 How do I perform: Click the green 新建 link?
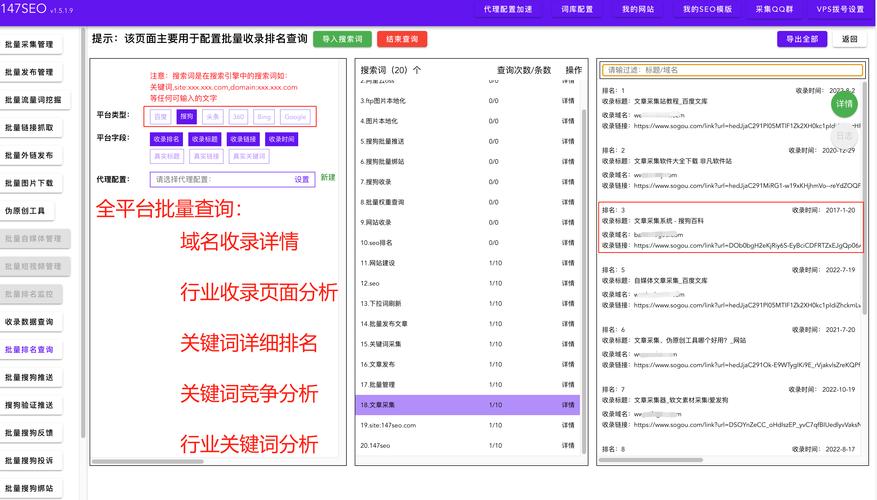[328, 177]
